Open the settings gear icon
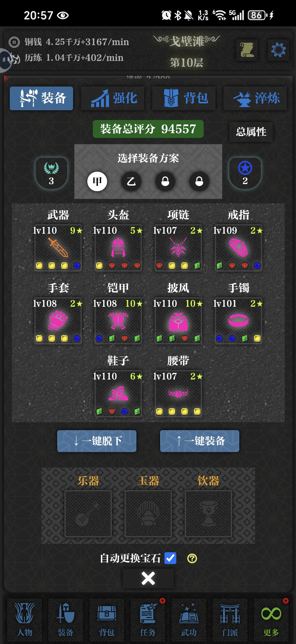The width and height of the screenshot is (296, 644). [x=279, y=50]
